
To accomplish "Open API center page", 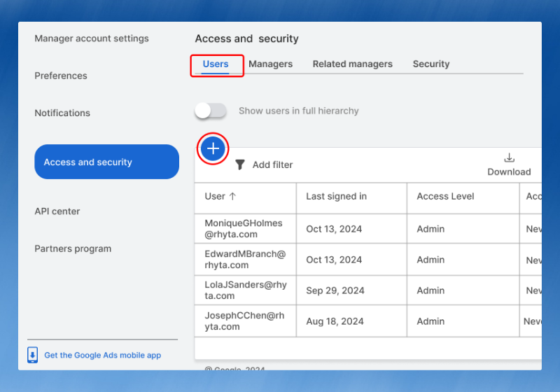I will (x=57, y=211).
